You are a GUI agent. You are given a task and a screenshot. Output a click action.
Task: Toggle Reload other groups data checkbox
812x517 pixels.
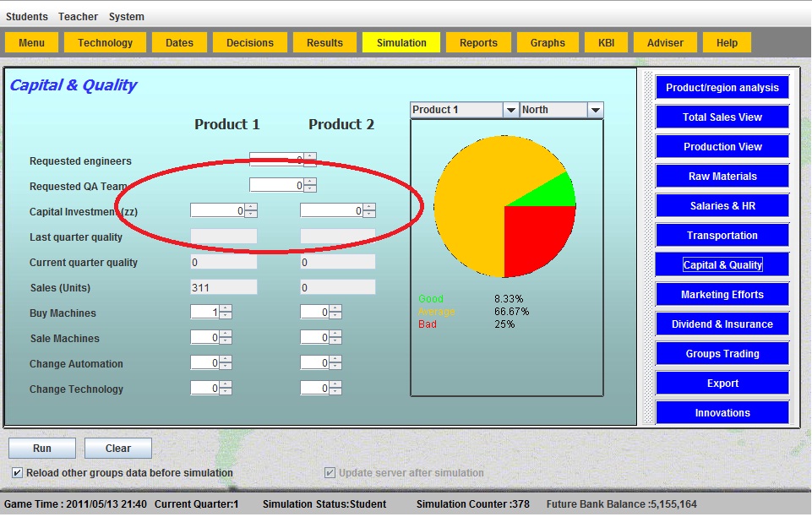pos(18,473)
